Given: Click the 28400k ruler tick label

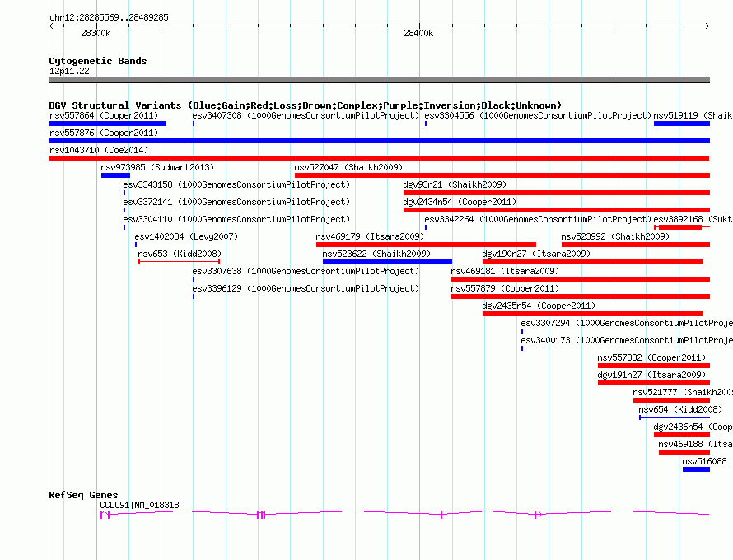Looking at the screenshot, I should pyautogui.click(x=418, y=33).
